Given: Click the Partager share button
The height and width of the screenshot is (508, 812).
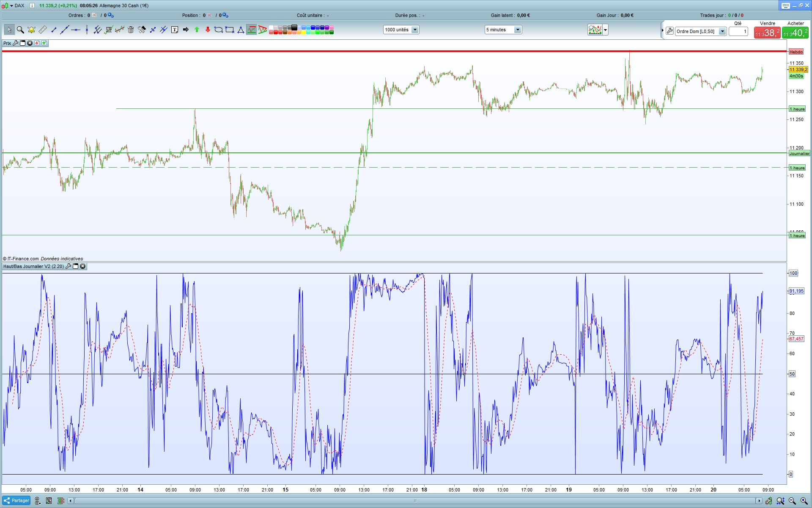Looking at the screenshot, I should tap(16, 500).
